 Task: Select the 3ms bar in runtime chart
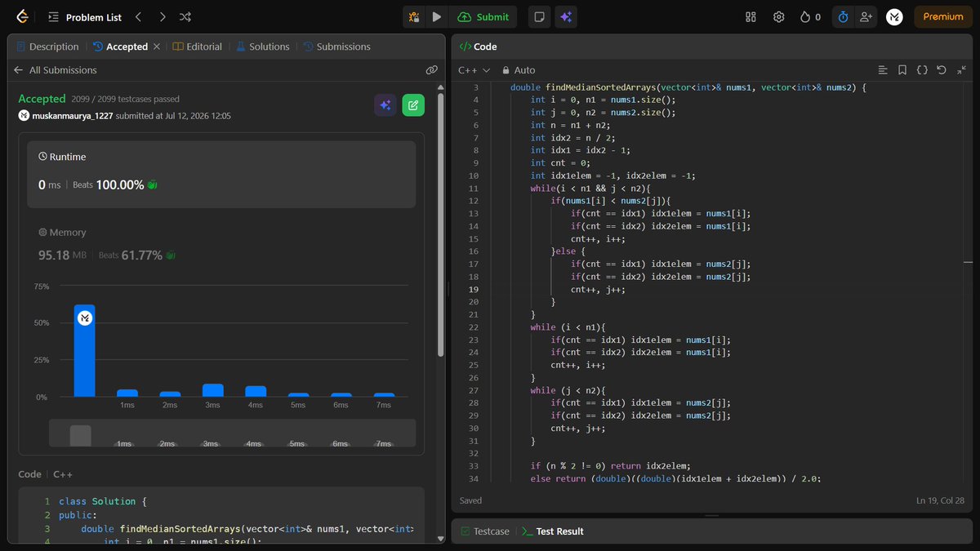click(212, 390)
